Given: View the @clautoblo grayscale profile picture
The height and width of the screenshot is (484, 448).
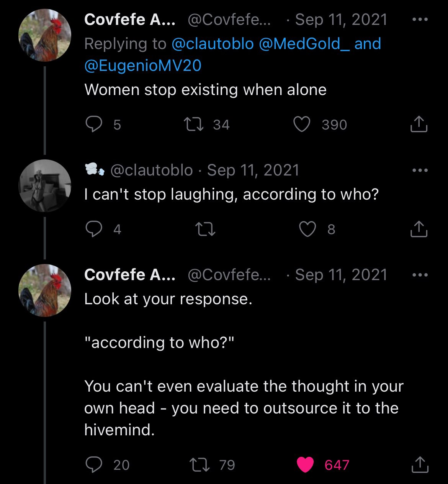Looking at the screenshot, I should click(x=45, y=186).
